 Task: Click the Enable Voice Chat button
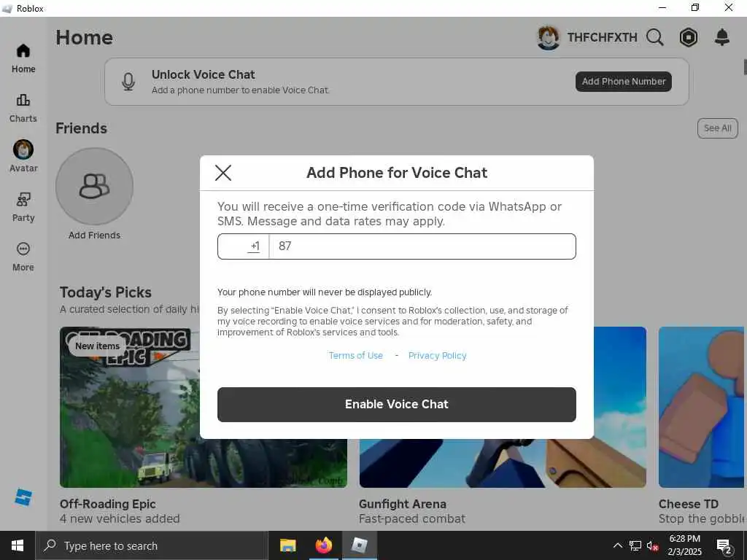[x=396, y=404]
